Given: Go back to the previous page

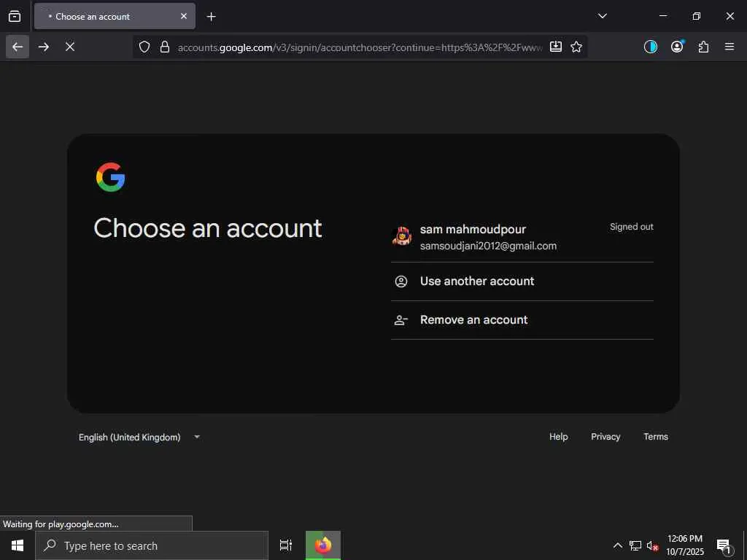Looking at the screenshot, I should point(18,47).
